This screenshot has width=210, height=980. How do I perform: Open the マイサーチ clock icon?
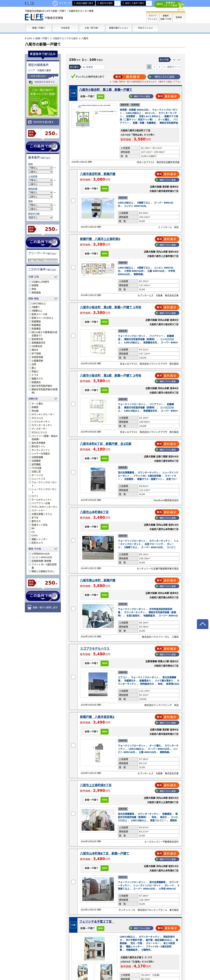55,3
